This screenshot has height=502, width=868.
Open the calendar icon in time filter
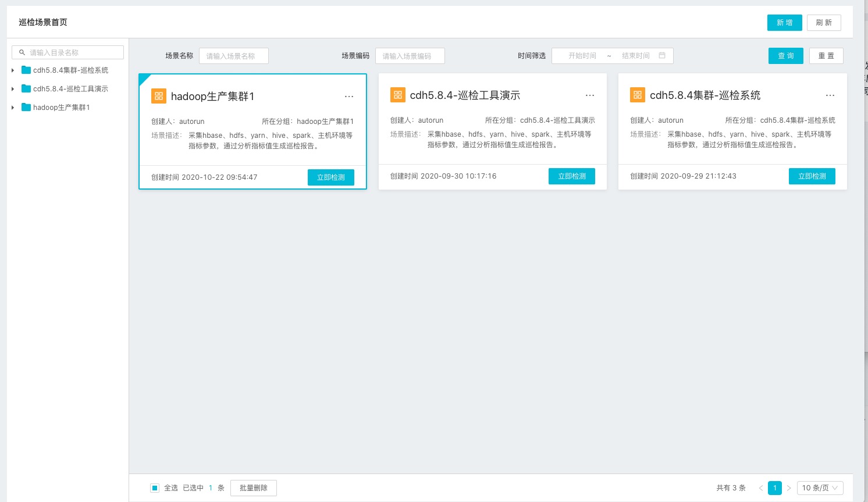point(662,55)
